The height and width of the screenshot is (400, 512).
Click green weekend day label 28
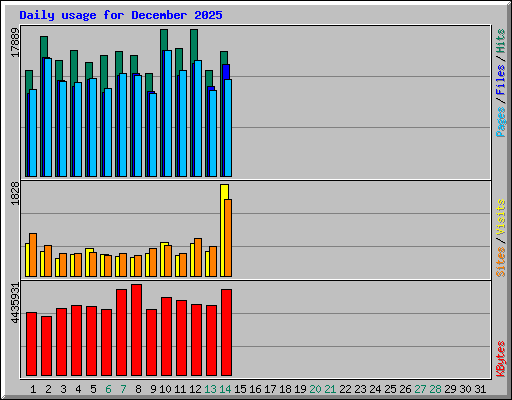[x=435, y=389]
